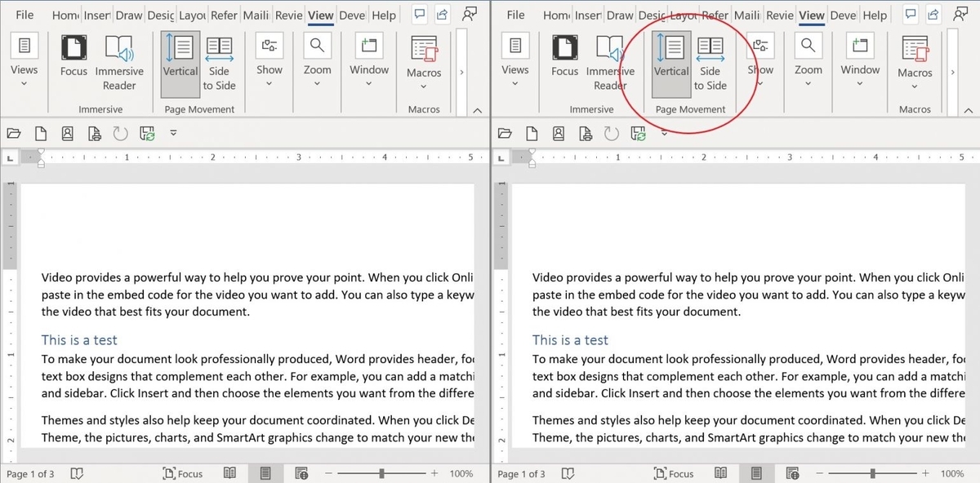Increase zoom using the slider
Image resolution: width=980 pixels, height=483 pixels.
coord(435,473)
